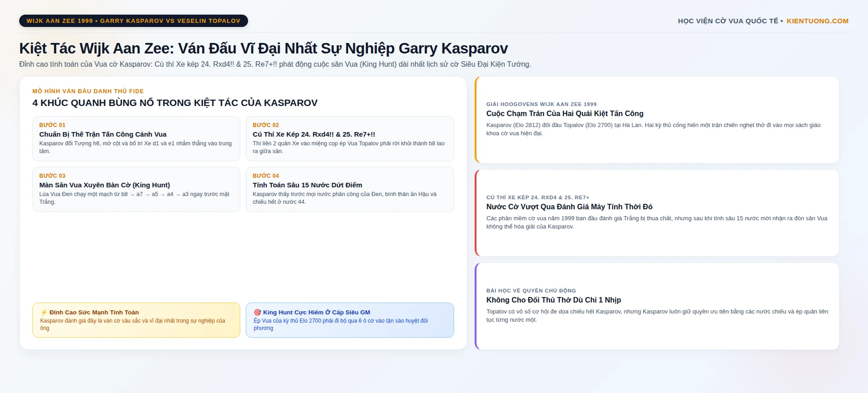Viewport: 868px width, 393px height.
Task: Select title 'Chuẩn Bị Thế Trận Tấn Công Cánh Vua'
Action: (x=103, y=134)
